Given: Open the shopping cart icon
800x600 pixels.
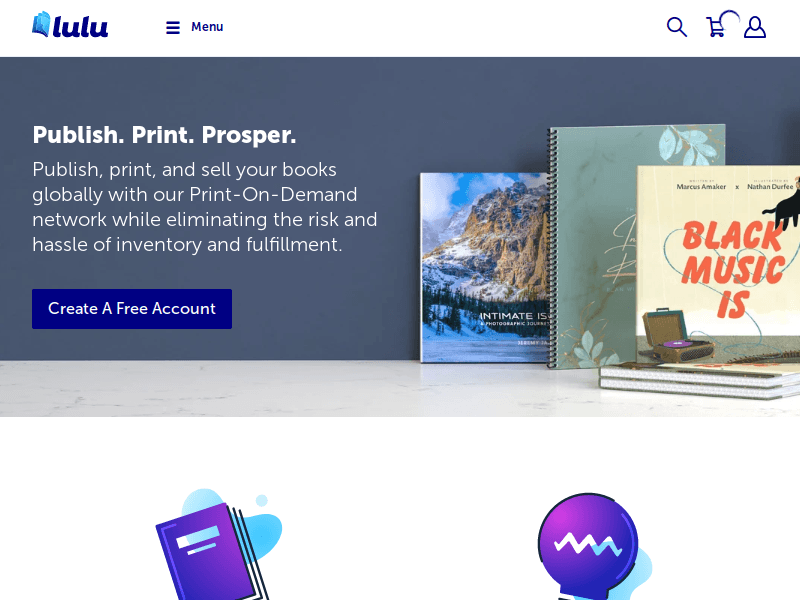Looking at the screenshot, I should [x=716, y=28].
